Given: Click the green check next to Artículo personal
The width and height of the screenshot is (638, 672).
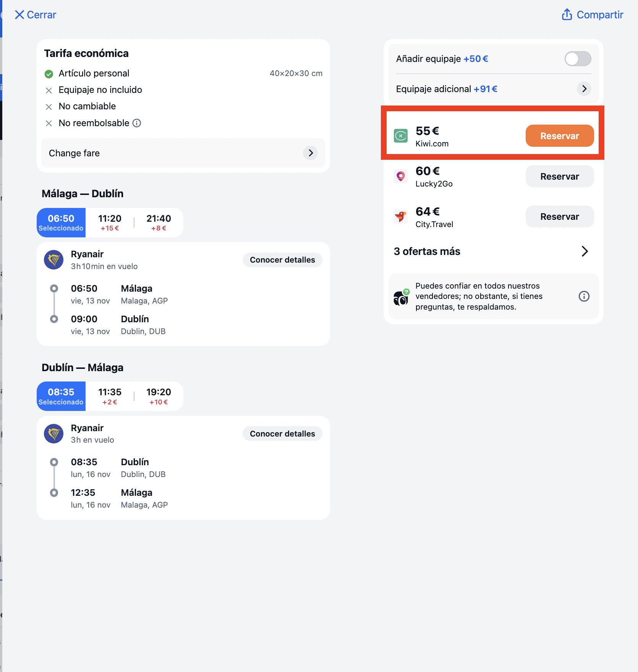Looking at the screenshot, I should [x=49, y=74].
